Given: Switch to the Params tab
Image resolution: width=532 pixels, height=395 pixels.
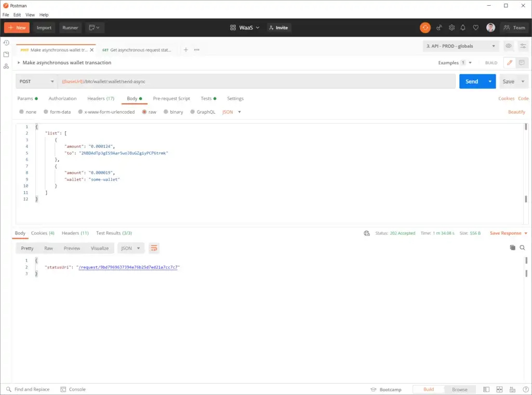Looking at the screenshot, I should (28, 99).
